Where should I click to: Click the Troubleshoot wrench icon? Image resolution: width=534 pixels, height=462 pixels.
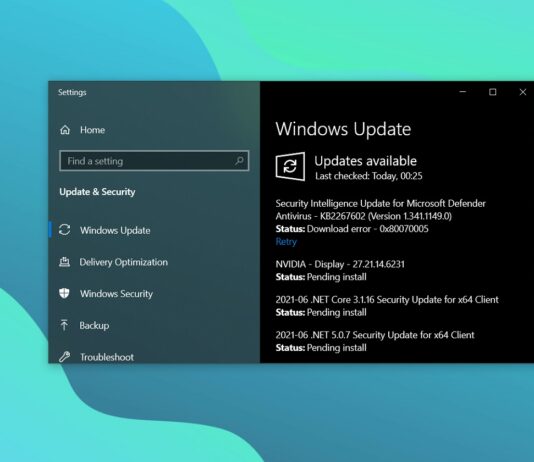click(x=64, y=356)
